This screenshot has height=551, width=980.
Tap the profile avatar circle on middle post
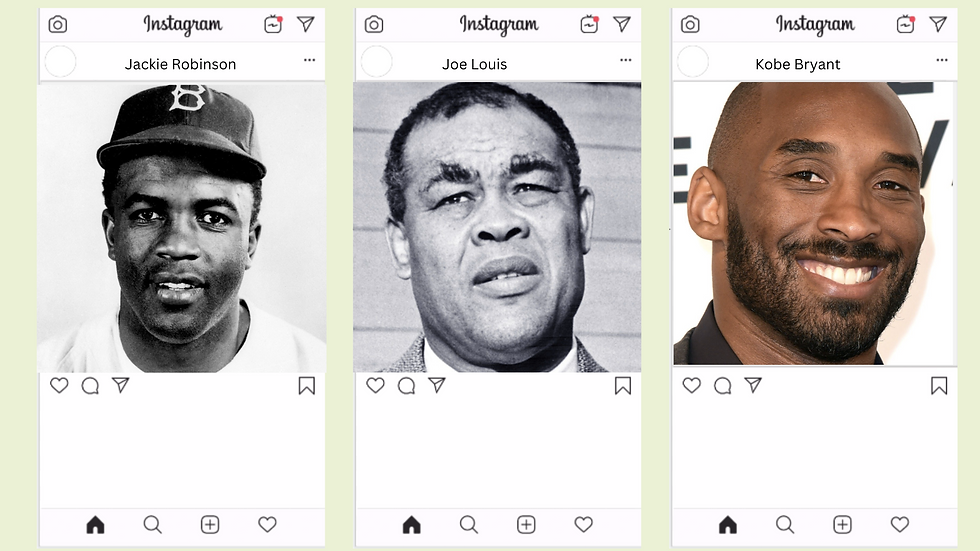(x=377, y=61)
